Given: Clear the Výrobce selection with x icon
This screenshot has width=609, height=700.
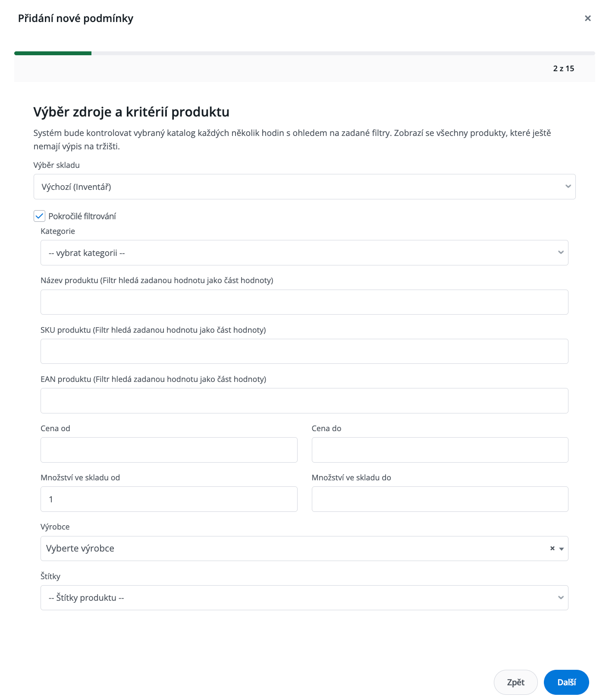Looking at the screenshot, I should [x=552, y=549].
